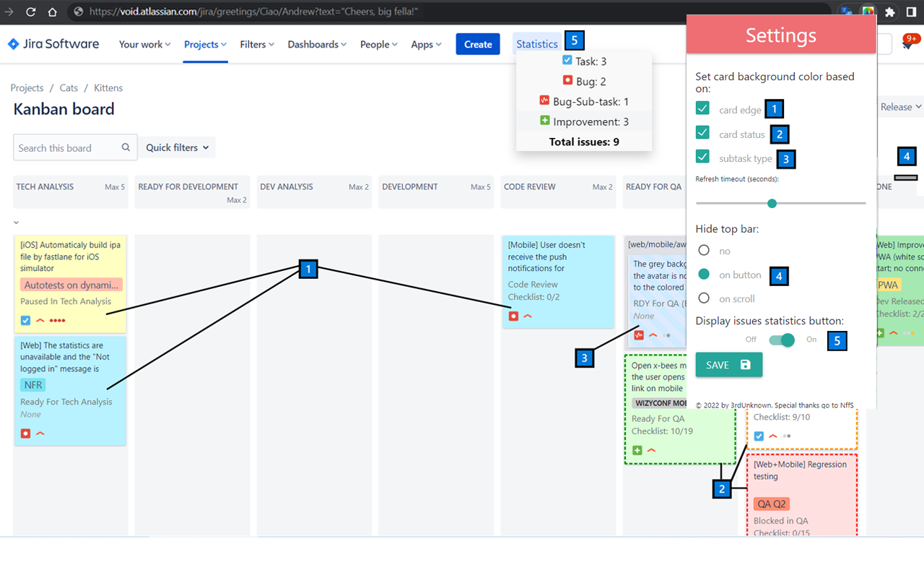Turn off the issues statistics button switch
The height and width of the screenshot is (578, 924).
[x=781, y=340]
